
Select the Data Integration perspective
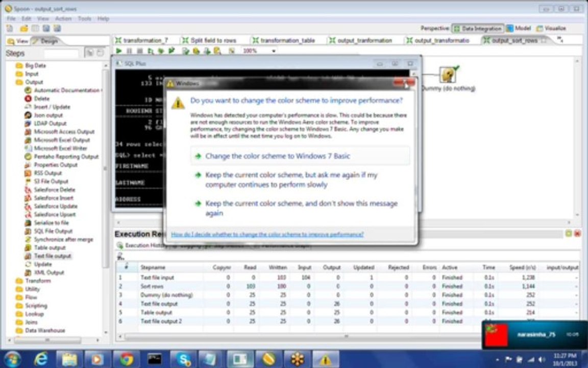coord(477,28)
